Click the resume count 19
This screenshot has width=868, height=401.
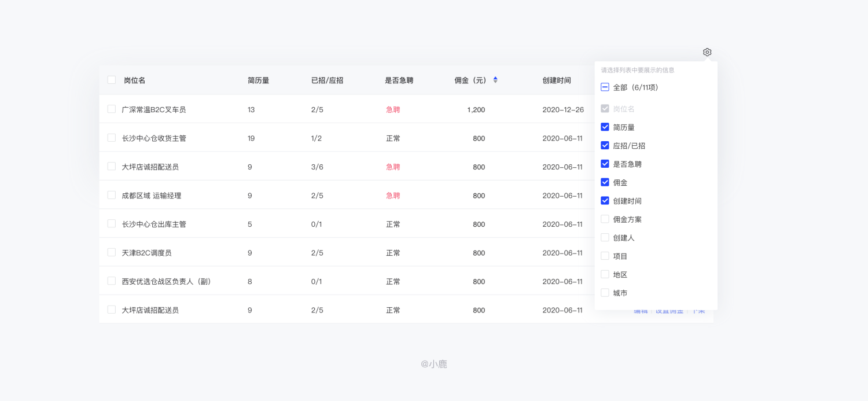pos(251,138)
